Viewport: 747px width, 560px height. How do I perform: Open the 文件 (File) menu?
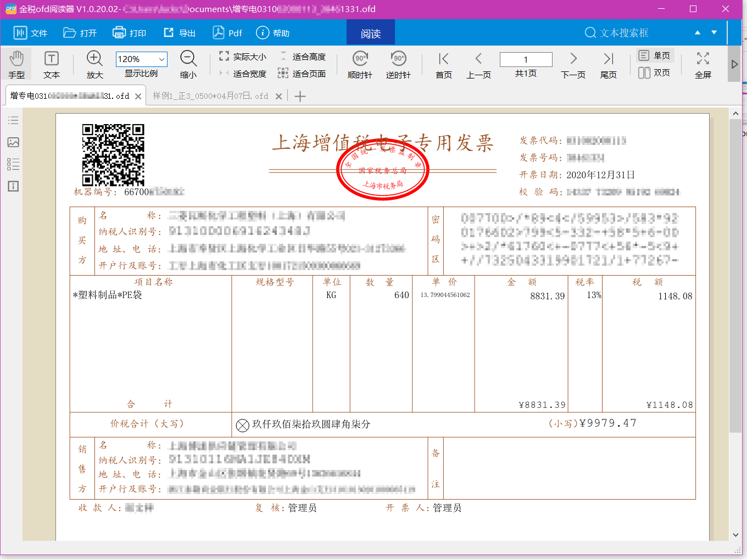click(x=31, y=33)
